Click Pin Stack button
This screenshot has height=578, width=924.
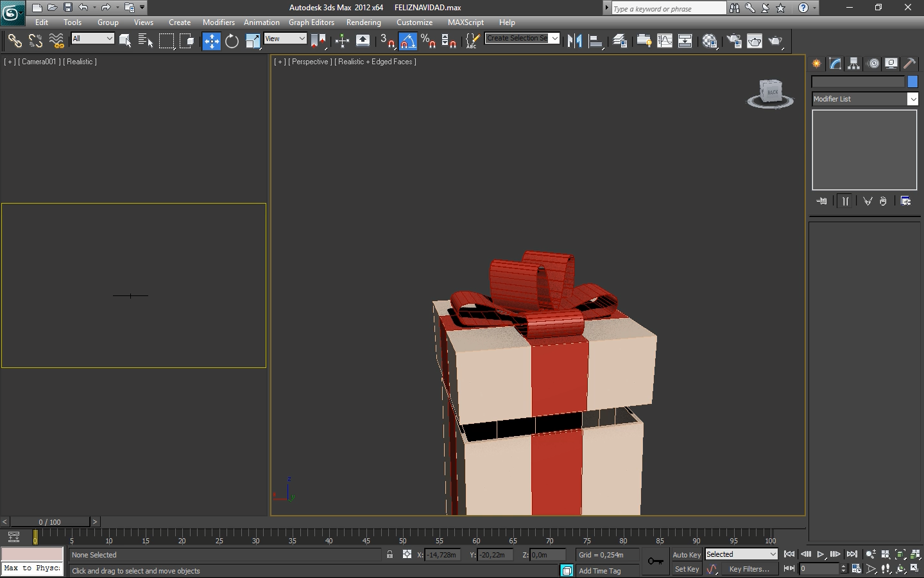822,201
